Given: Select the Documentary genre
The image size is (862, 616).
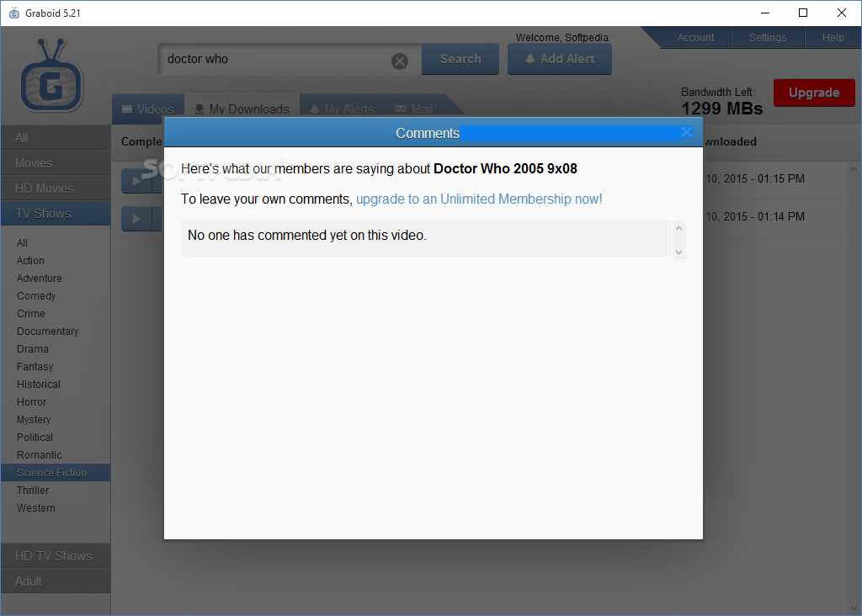Looking at the screenshot, I should [x=47, y=332].
